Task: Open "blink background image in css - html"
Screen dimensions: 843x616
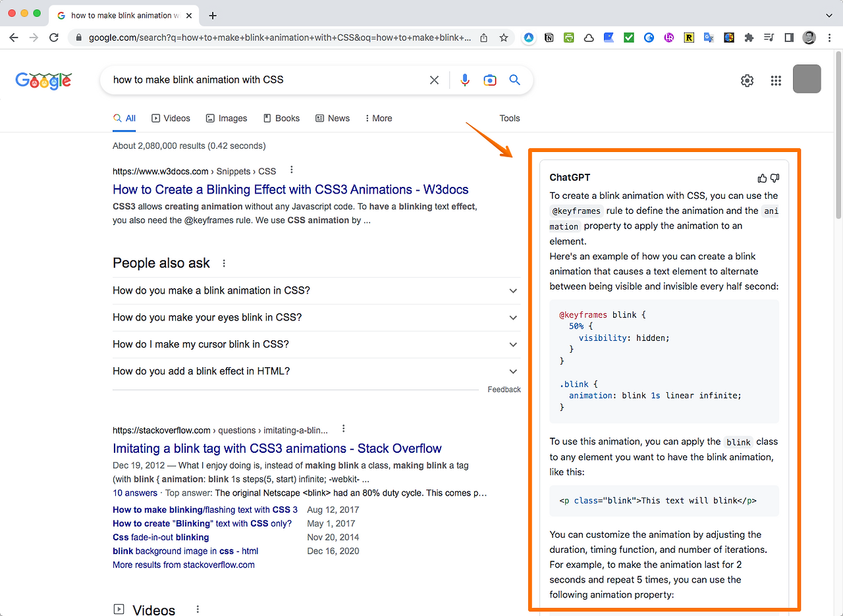Action: click(x=185, y=551)
